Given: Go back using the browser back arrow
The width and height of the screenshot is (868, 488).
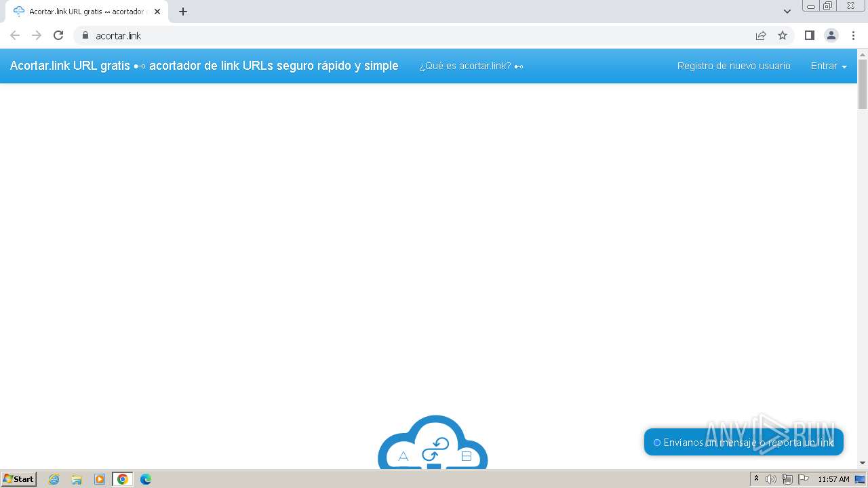Looking at the screenshot, I should coord(15,35).
